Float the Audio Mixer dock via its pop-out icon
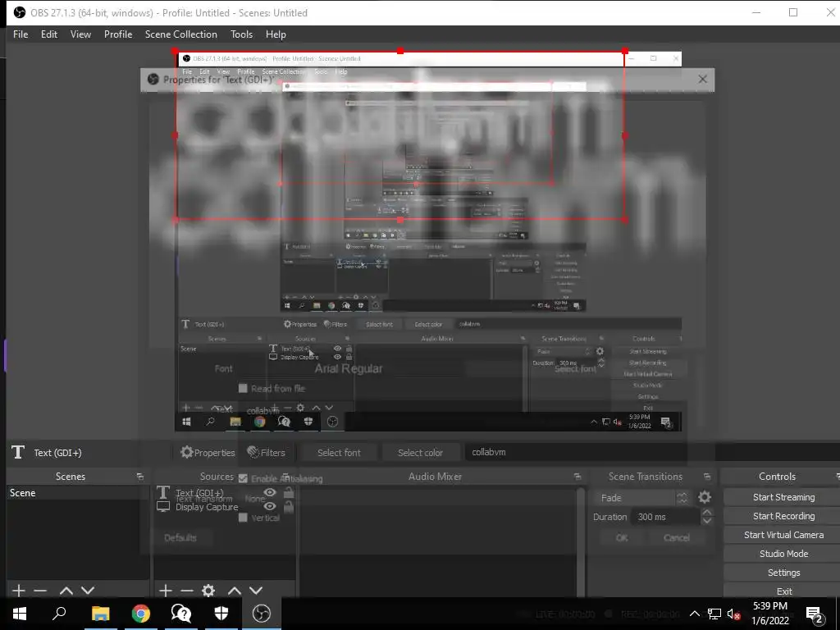 (x=577, y=477)
